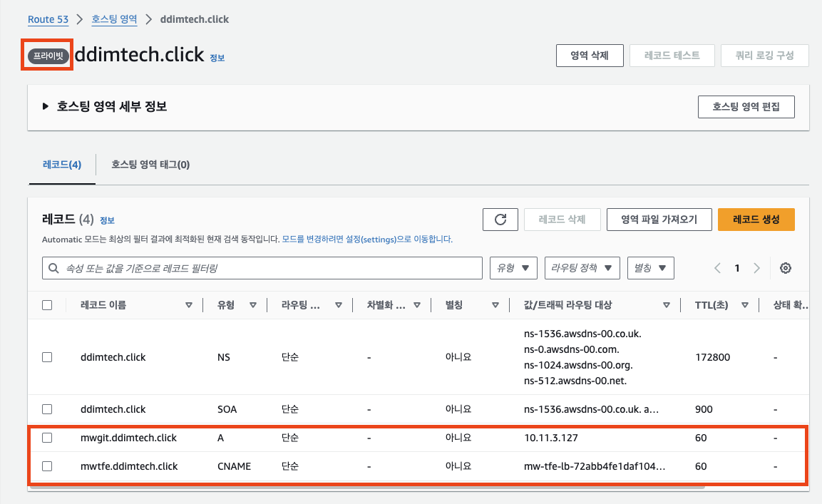Click the 정보 link beside ddimtech.click title

tap(217, 58)
